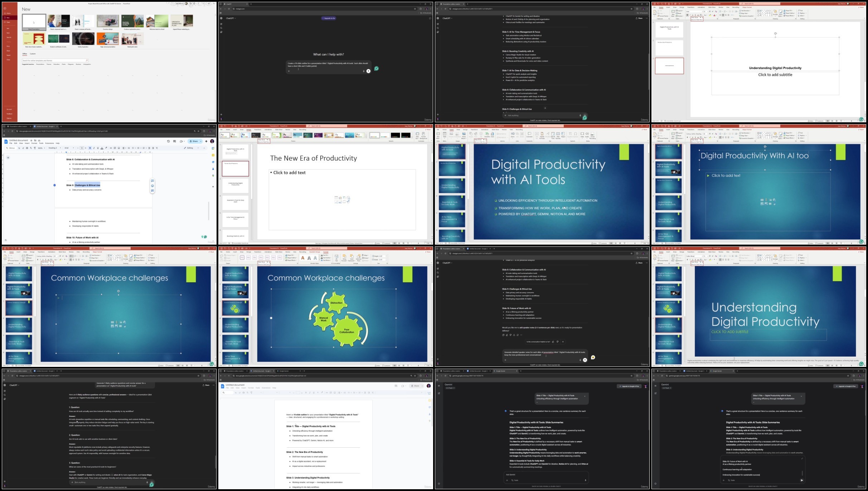Click the search chats icon in the ChatGPT home sidebar
The width and height of the screenshot is (868, 491).
click(221, 28)
